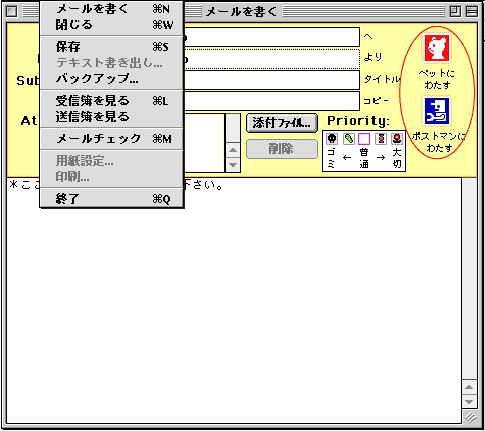Screen dimensions: 485x431
Task: Click the window collapse box at top right
Action: pos(471,12)
